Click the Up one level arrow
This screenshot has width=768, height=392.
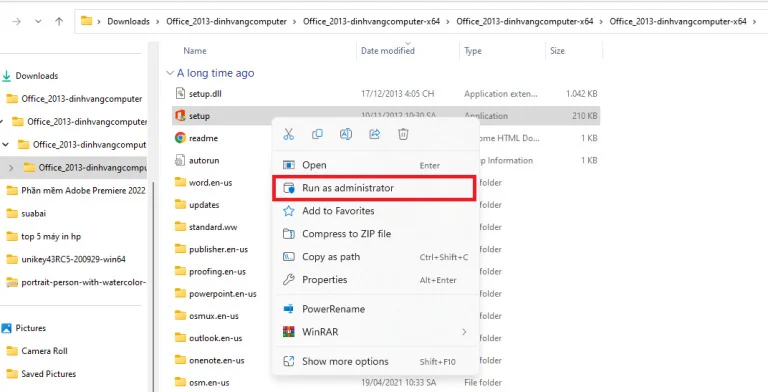click(x=59, y=22)
